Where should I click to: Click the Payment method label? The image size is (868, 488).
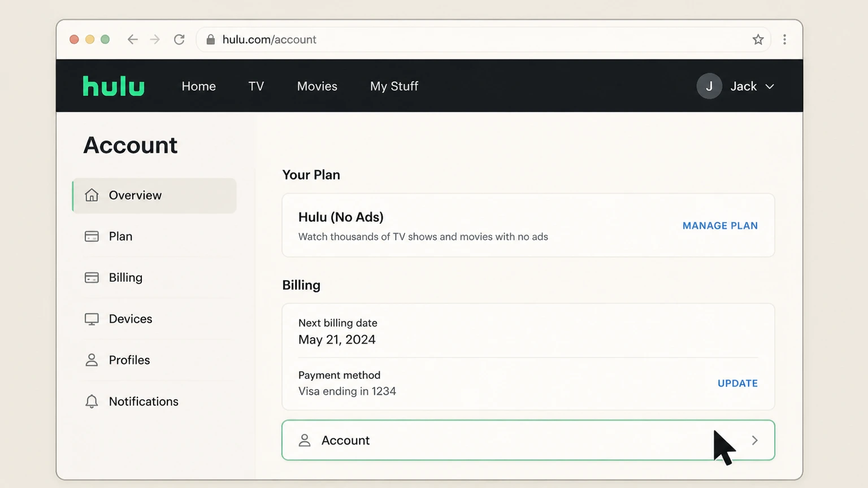(339, 375)
